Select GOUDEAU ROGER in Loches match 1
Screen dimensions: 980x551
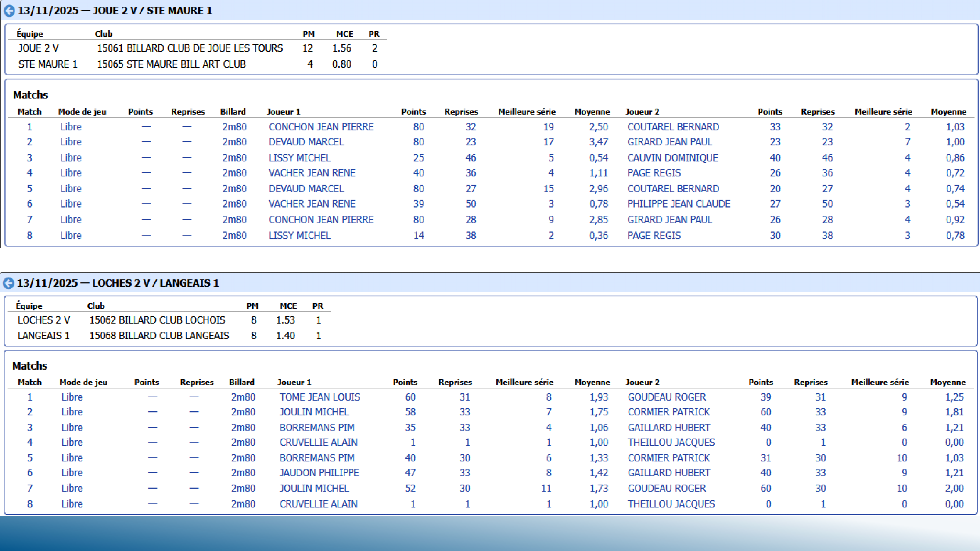pyautogui.click(x=667, y=397)
